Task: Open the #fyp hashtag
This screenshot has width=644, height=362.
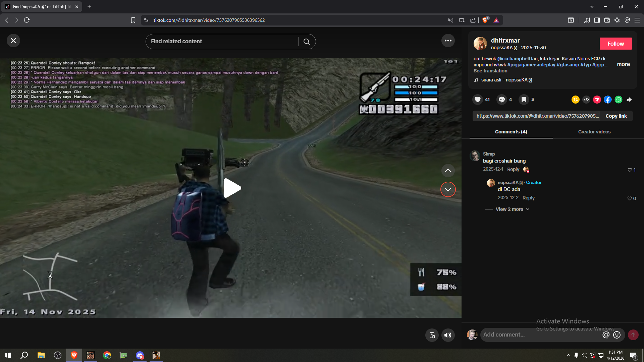Action: coord(586,65)
